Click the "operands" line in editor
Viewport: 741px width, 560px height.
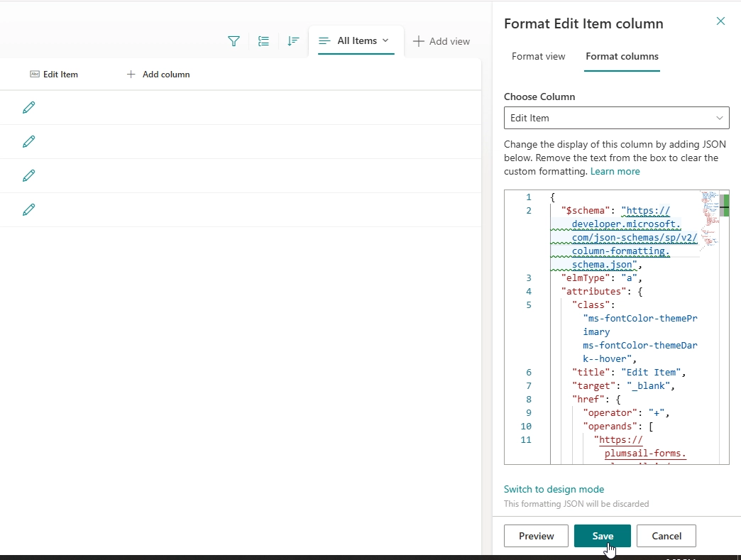pyautogui.click(x=618, y=427)
